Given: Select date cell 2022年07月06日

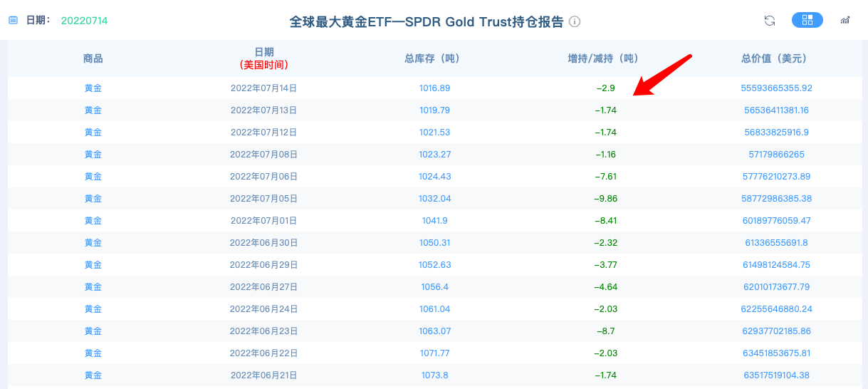Looking at the screenshot, I should [263, 177].
